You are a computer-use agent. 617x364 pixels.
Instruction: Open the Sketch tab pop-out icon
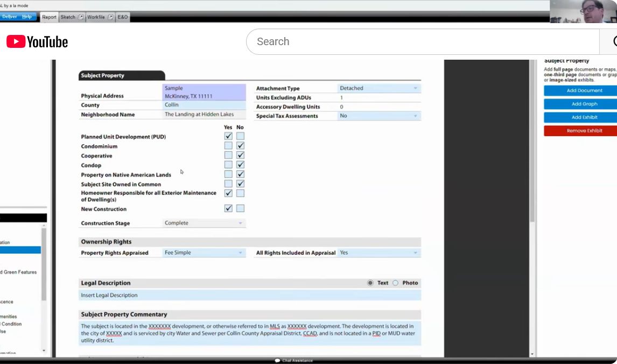click(81, 17)
